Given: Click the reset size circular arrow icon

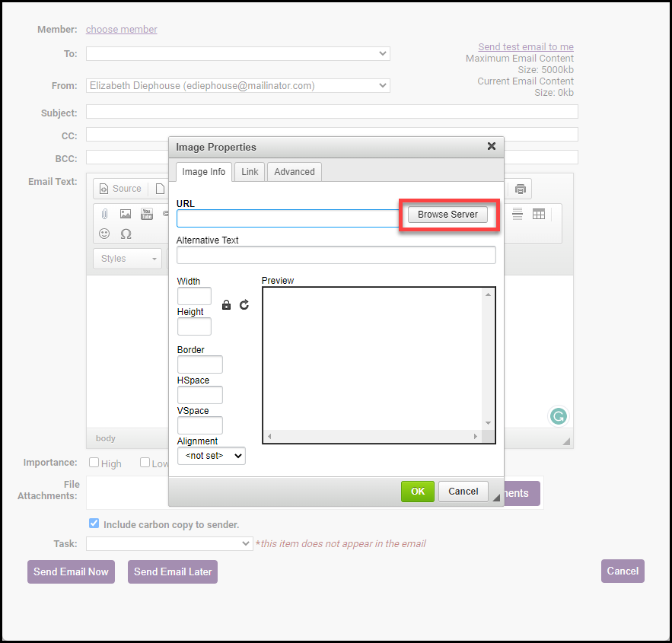Looking at the screenshot, I should (x=244, y=304).
